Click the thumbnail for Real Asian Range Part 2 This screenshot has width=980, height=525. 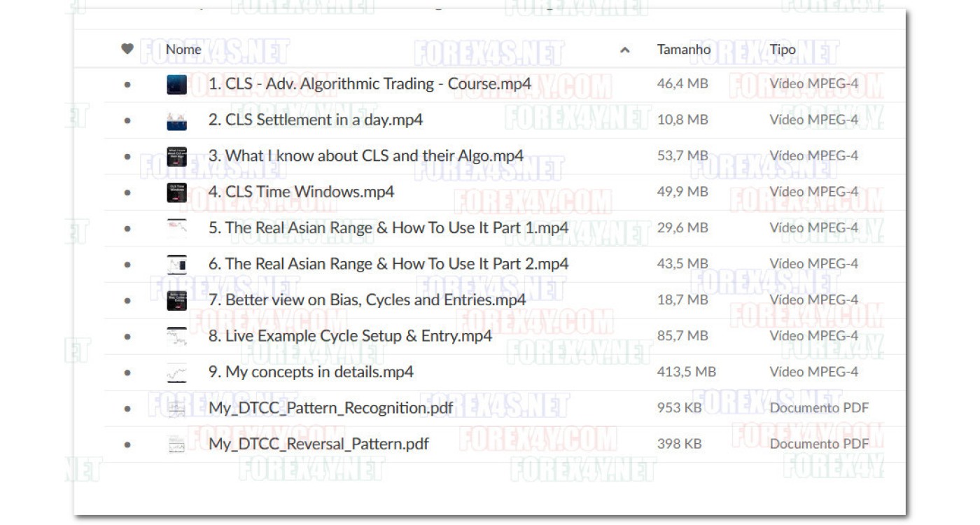[x=176, y=263]
